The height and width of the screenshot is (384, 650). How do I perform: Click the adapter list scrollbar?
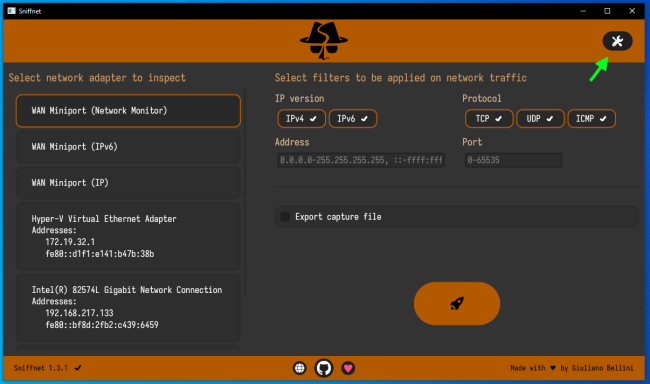pyautogui.click(x=245, y=191)
